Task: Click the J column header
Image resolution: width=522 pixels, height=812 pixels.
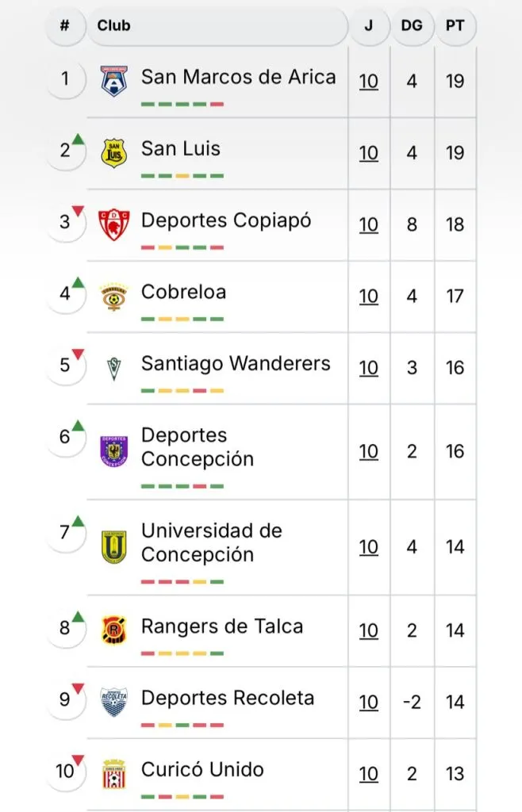Action: 368,25
